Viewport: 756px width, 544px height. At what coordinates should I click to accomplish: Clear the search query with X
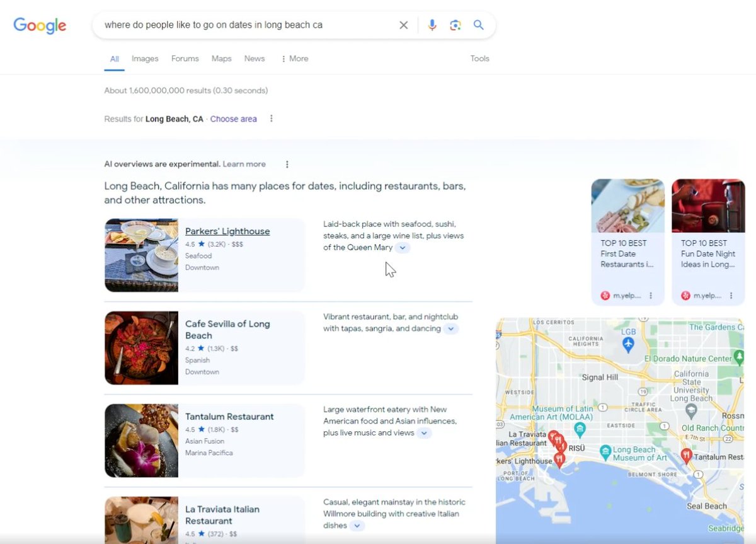404,25
